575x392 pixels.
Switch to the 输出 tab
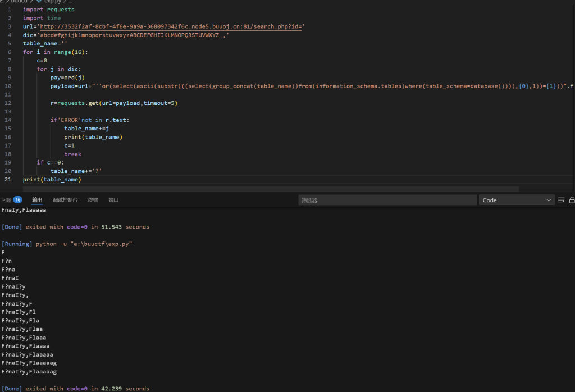[x=37, y=200]
